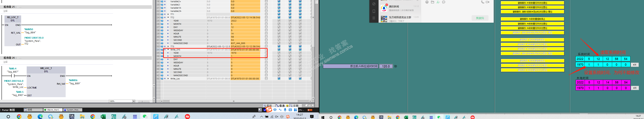Click the Windows Start button in right taskbar
644x119 pixels.
coord(323,117)
